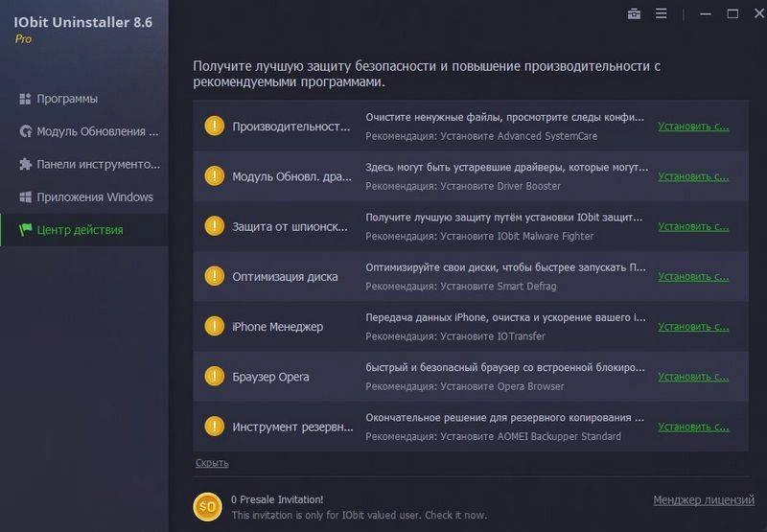767x532 pixels.
Task: Click the Программы grid icon
Action: [x=25, y=99]
